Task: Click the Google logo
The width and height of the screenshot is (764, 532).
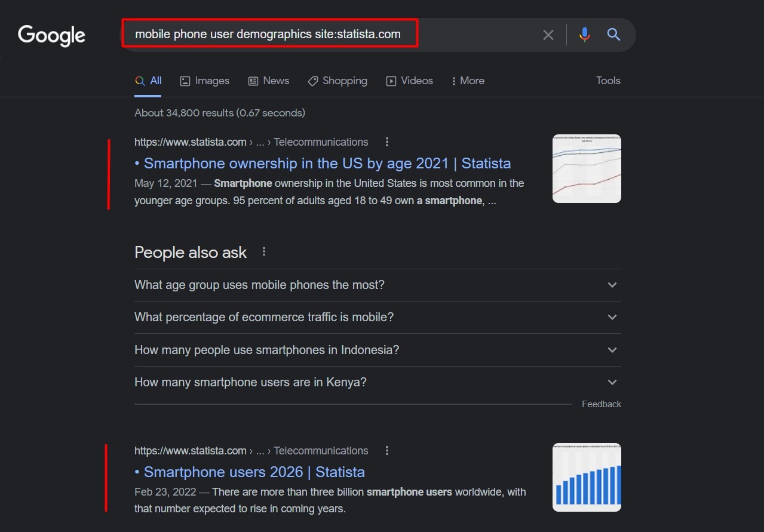Action: pyautogui.click(x=51, y=36)
